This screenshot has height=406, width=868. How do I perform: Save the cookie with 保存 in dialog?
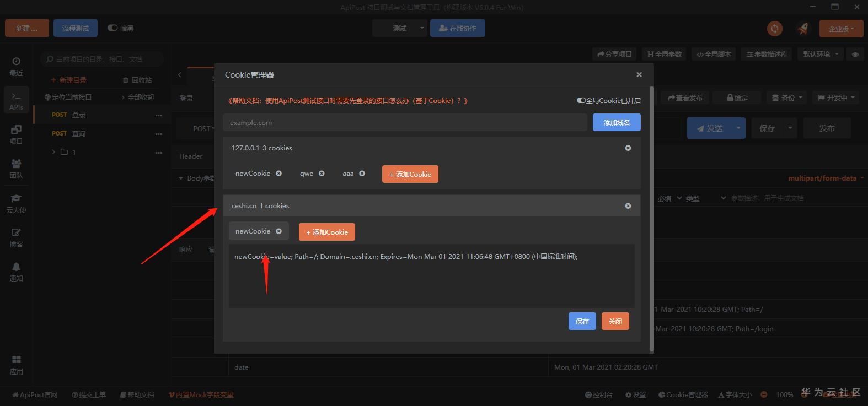582,321
